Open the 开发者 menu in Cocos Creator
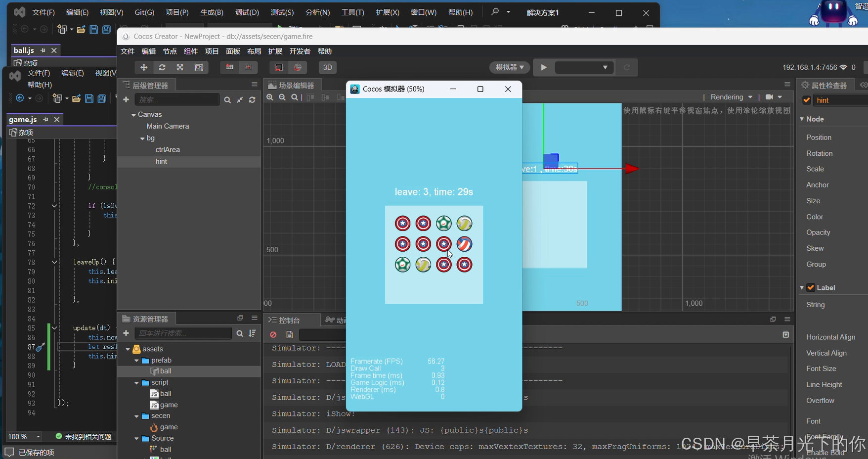 pyautogui.click(x=300, y=51)
